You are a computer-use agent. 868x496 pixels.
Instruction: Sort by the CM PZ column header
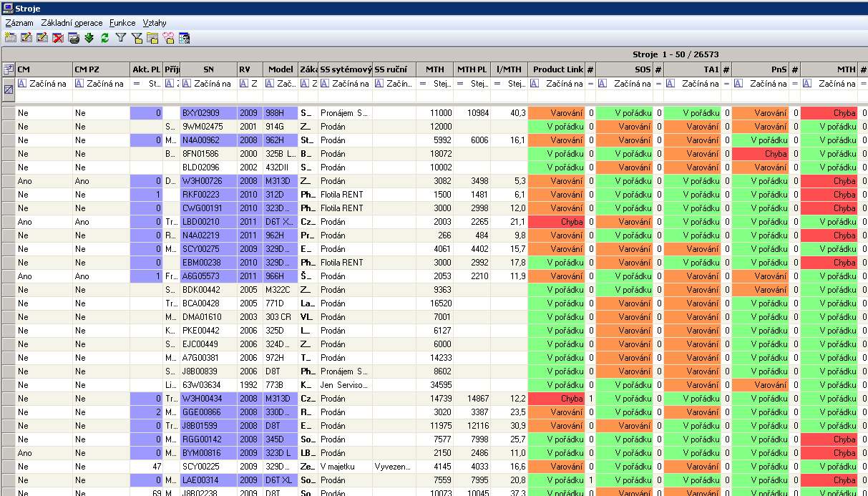click(102, 69)
